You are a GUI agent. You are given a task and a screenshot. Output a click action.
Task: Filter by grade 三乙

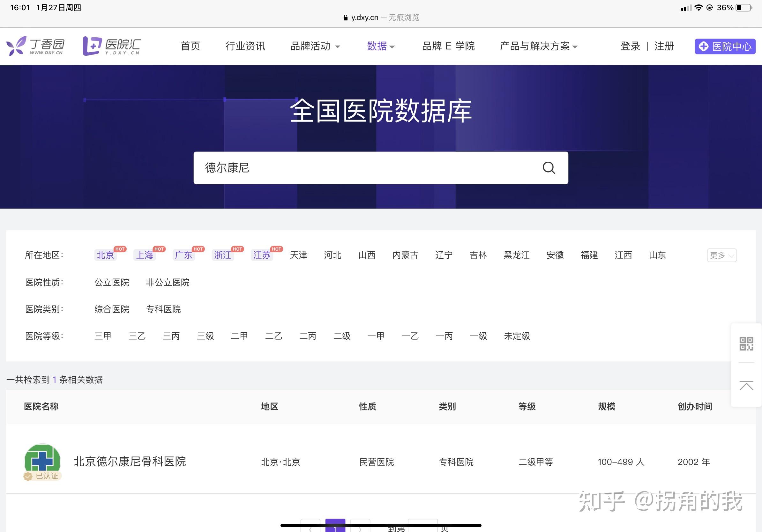[x=137, y=336]
